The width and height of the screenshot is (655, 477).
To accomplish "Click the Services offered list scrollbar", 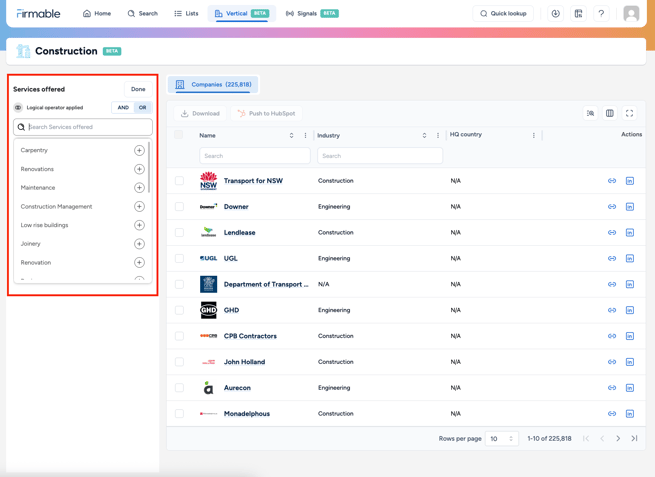I will point(149,167).
